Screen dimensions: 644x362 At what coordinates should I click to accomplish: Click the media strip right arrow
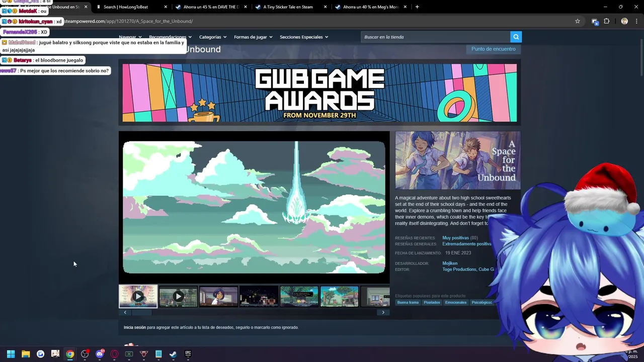point(383,312)
